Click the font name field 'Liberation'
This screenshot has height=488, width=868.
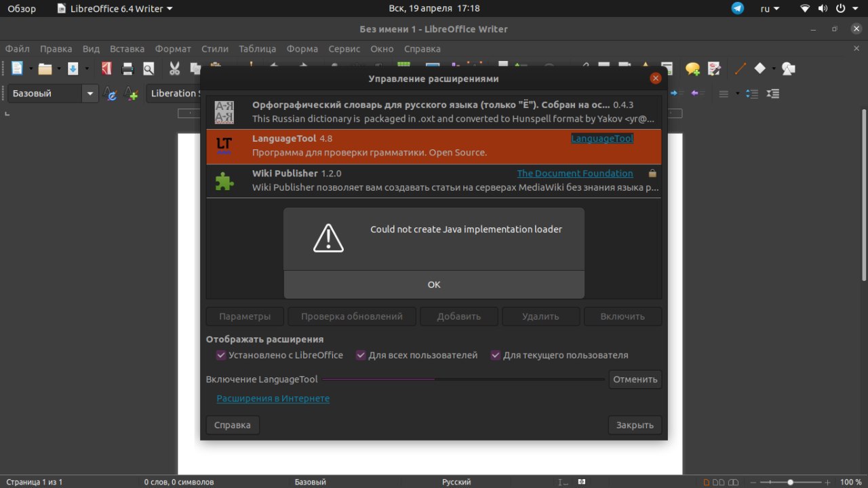tap(174, 94)
